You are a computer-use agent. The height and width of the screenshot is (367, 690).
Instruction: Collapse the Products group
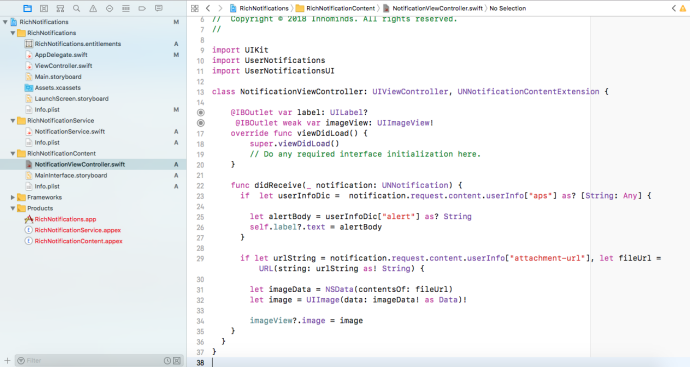click(x=13, y=209)
